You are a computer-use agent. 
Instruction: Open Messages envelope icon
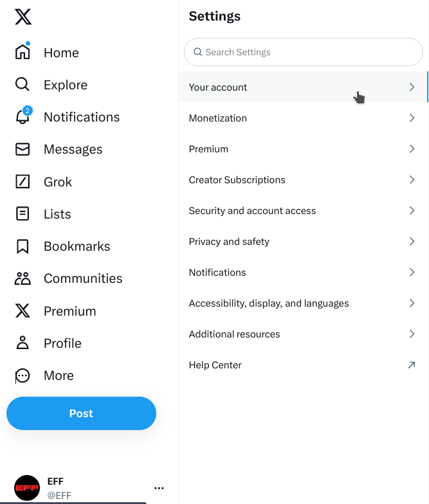(x=23, y=149)
